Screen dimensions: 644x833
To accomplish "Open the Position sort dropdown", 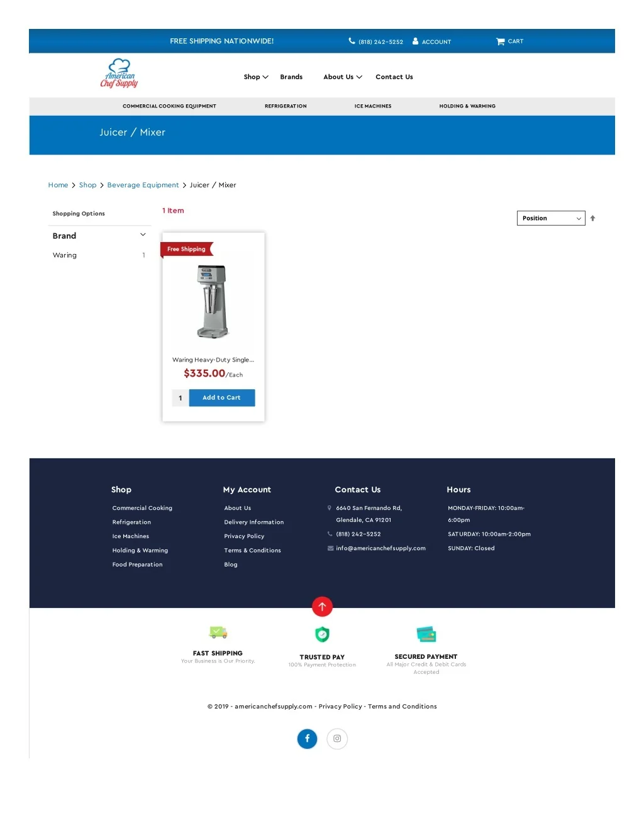I will click(550, 218).
